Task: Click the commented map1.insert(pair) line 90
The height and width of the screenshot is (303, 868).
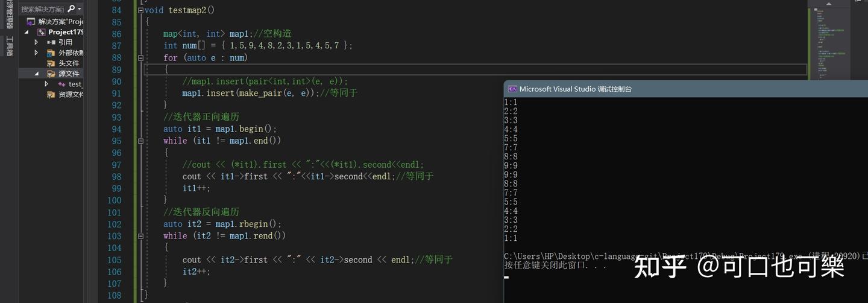Action: [x=265, y=81]
